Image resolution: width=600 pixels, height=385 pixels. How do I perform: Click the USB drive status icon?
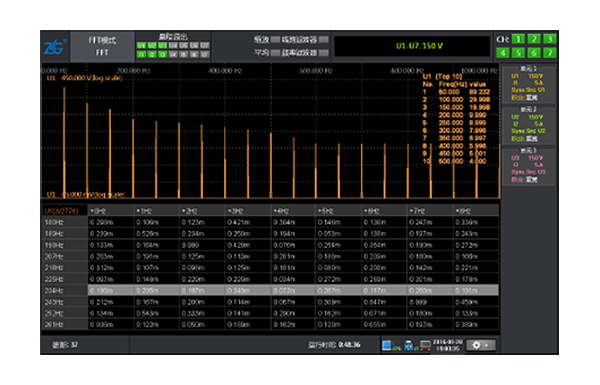coord(409,345)
